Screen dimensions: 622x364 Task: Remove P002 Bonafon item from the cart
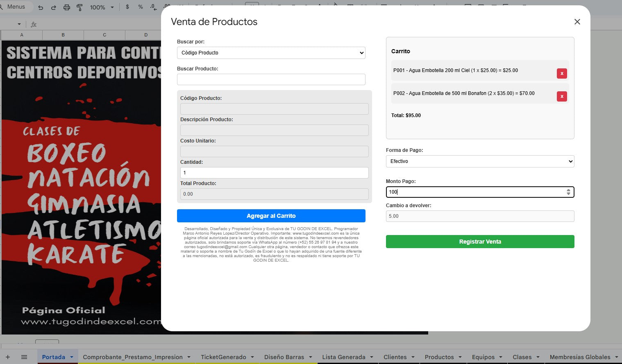coord(562,96)
